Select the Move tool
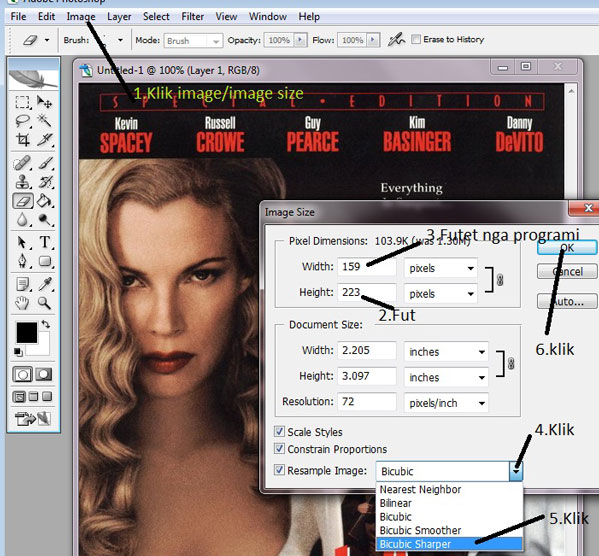This screenshot has width=599, height=556. click(x=45, y=102)
